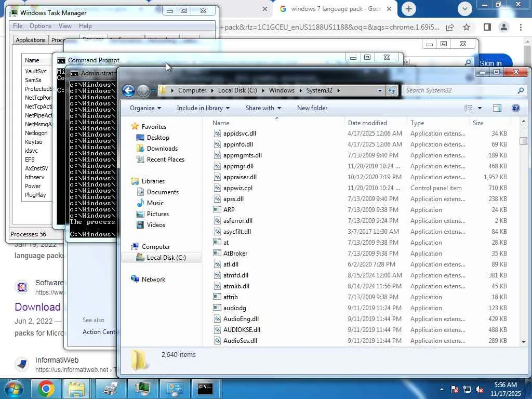The image size is (532, 399).
Task: Select Downloads in navigation pane
Action: (x=162, y=148)
